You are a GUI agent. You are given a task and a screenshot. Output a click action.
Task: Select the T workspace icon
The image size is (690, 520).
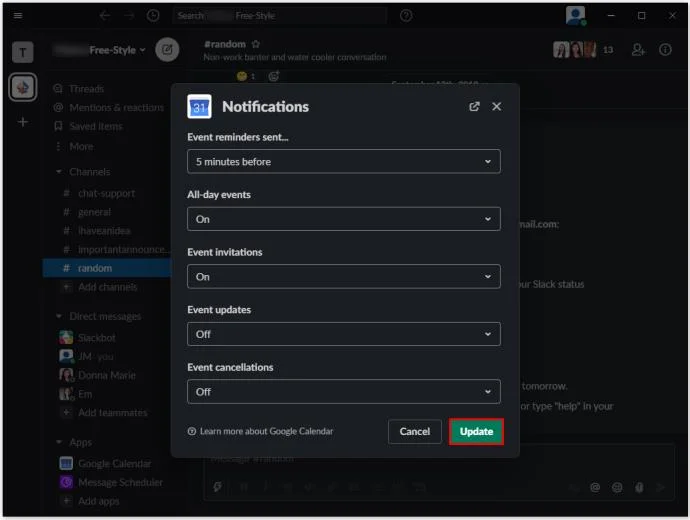pos(22,52)
